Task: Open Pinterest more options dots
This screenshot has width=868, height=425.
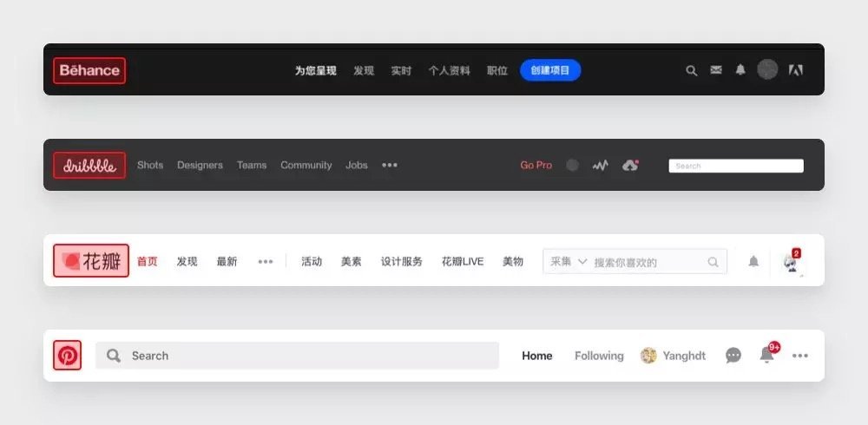Action: [800, 356]
